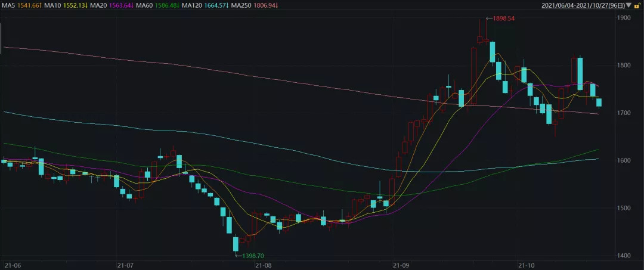Click the last candlestick on the chart
The width and height of the screenshot is (644, 270).
(599, 103)
